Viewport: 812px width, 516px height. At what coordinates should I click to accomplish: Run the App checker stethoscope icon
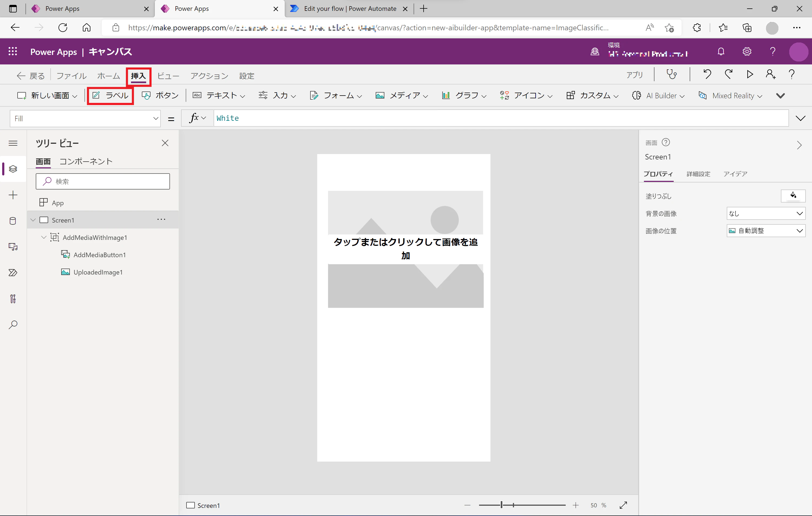point(671,74)
